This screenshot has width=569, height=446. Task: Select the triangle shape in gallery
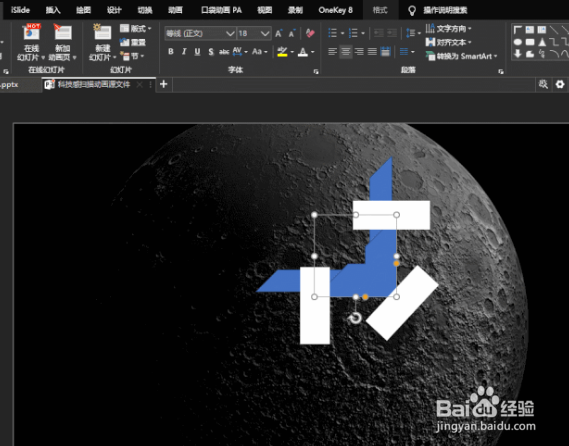[542, 42]
